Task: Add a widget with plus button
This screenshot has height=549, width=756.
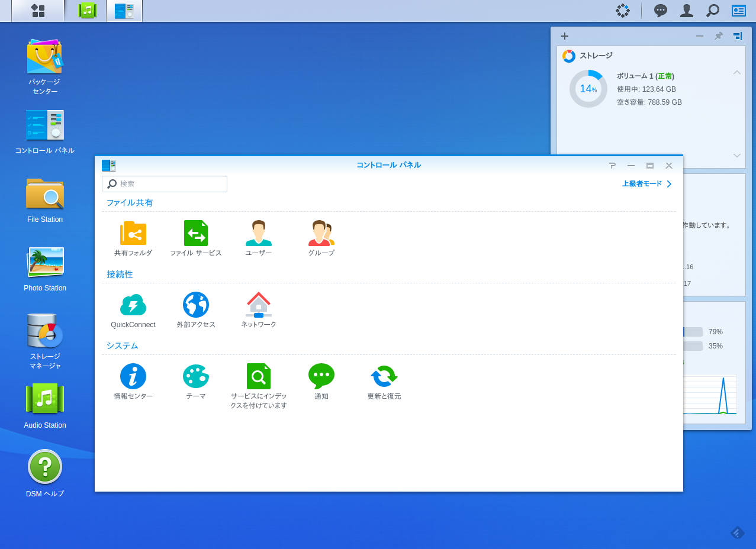Action: 565,36
